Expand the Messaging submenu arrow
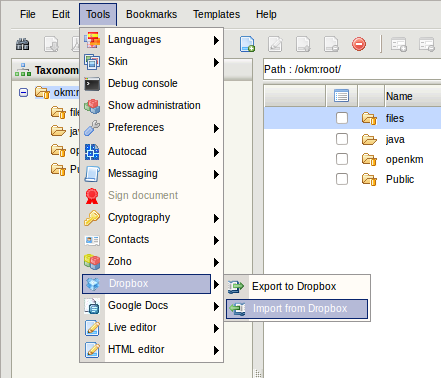Screen dimensions: 441x378 pyautogui.click(x=216, y=174)
